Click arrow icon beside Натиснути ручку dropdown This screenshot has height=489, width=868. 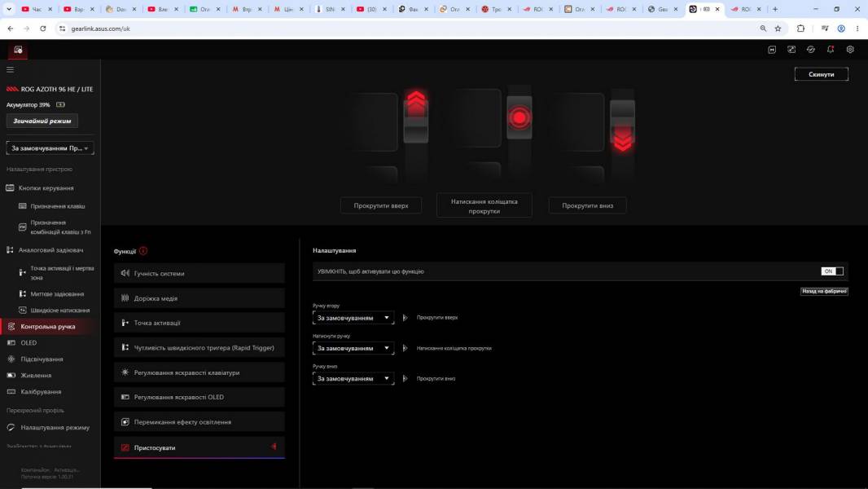pyautogui.click(x=406, y=348)
